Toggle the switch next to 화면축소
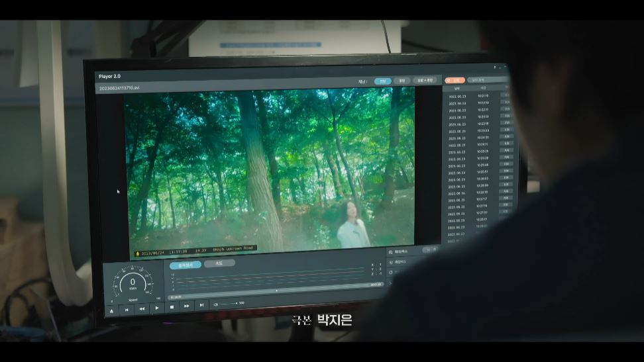 pos(430,249)
